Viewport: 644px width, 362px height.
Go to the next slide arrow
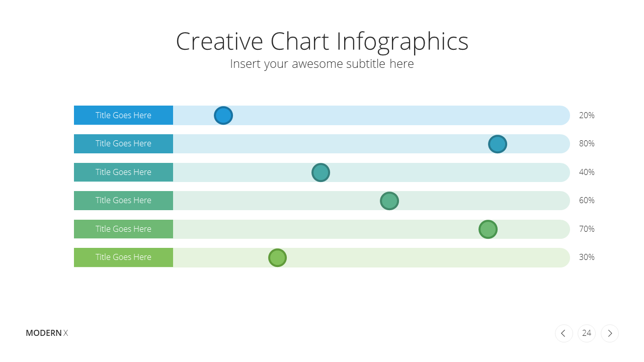[x=610, y=333]
